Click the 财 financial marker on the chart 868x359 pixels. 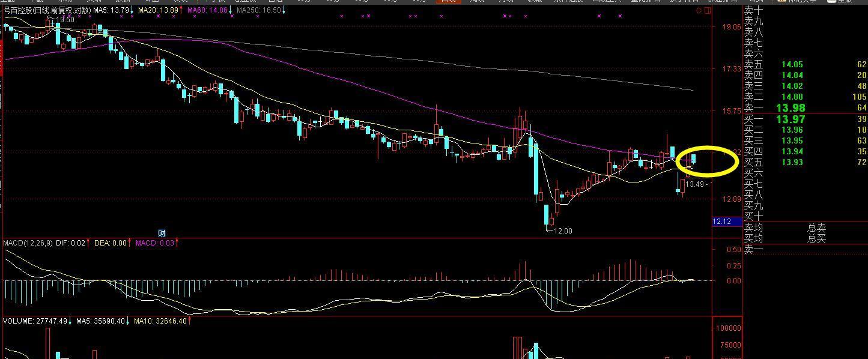[x=162, y=233]
